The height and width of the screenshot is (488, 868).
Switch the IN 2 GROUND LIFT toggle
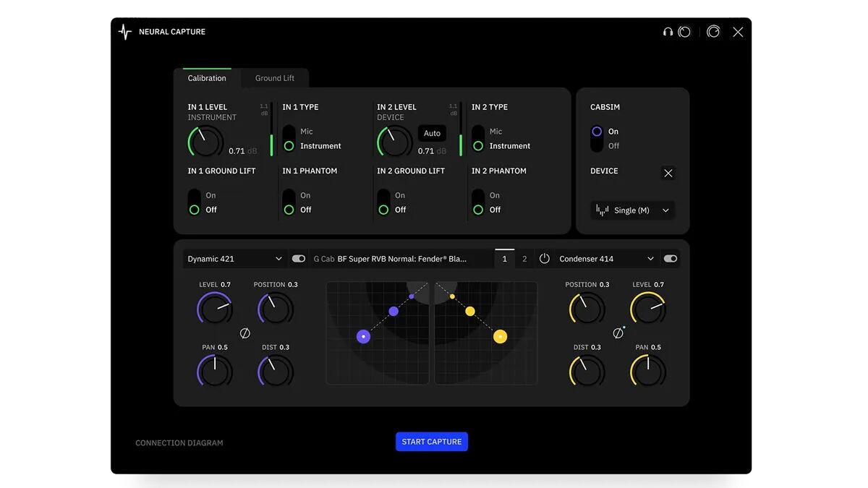(383, 202)
